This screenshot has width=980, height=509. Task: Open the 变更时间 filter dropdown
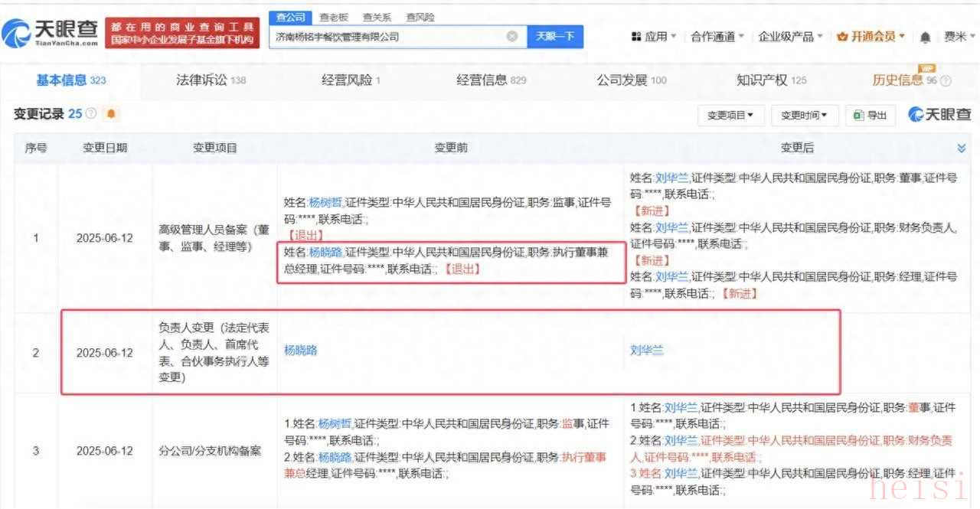pos(804,115)
